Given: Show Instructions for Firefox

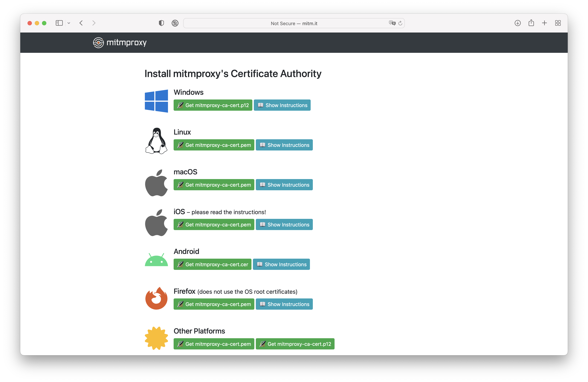Looking at the screenshot, I should (284, 304).
